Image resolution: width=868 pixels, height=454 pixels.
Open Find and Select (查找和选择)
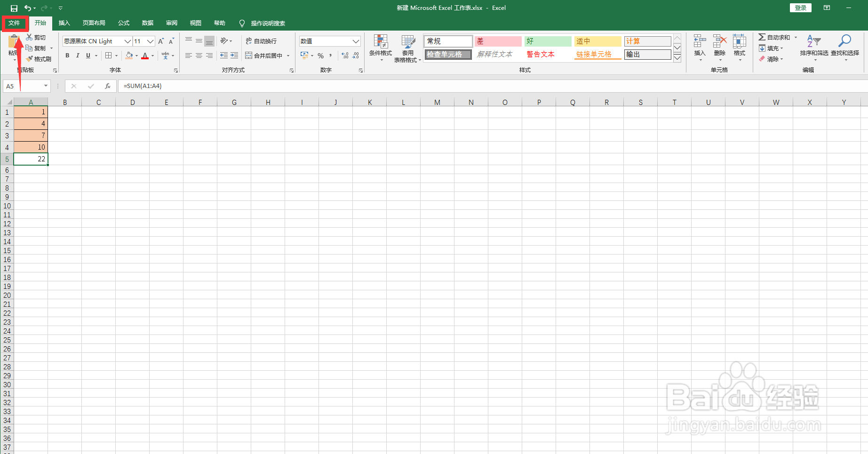pyautogui.click(x=845, y=48)
